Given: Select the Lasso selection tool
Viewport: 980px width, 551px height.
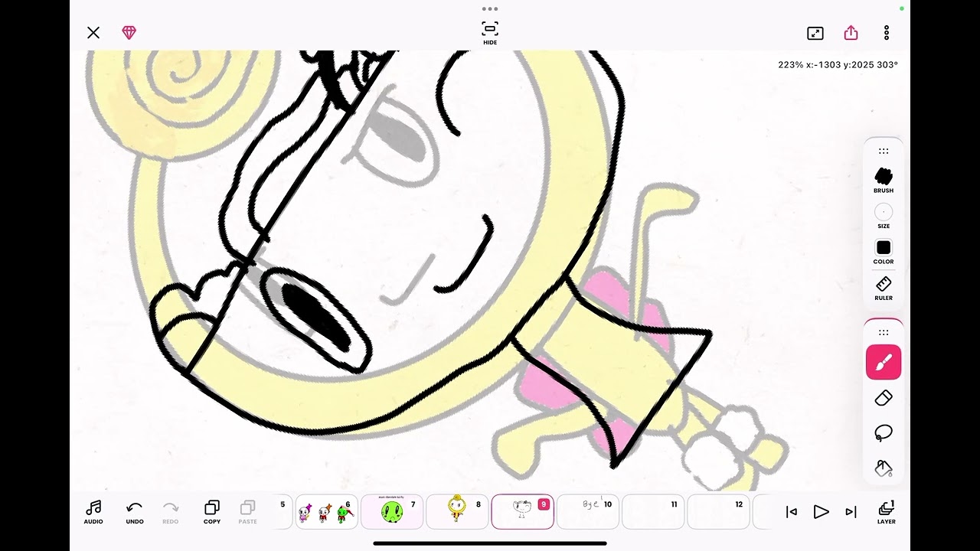Looking at the screenshot, I should [x=884, y=432].
